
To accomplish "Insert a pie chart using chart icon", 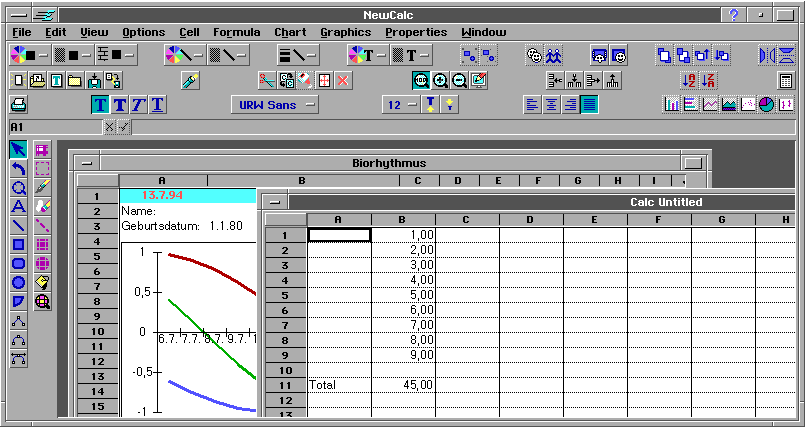I will 766,104.
